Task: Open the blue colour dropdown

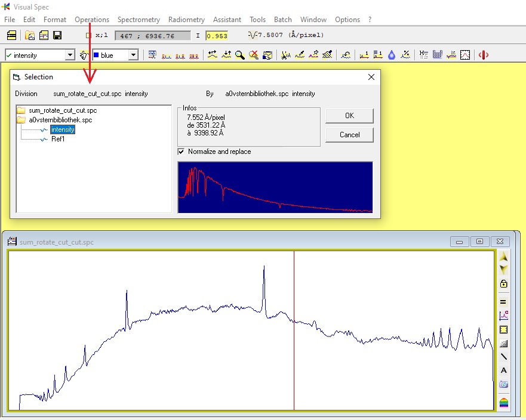Action: [134, 55]
